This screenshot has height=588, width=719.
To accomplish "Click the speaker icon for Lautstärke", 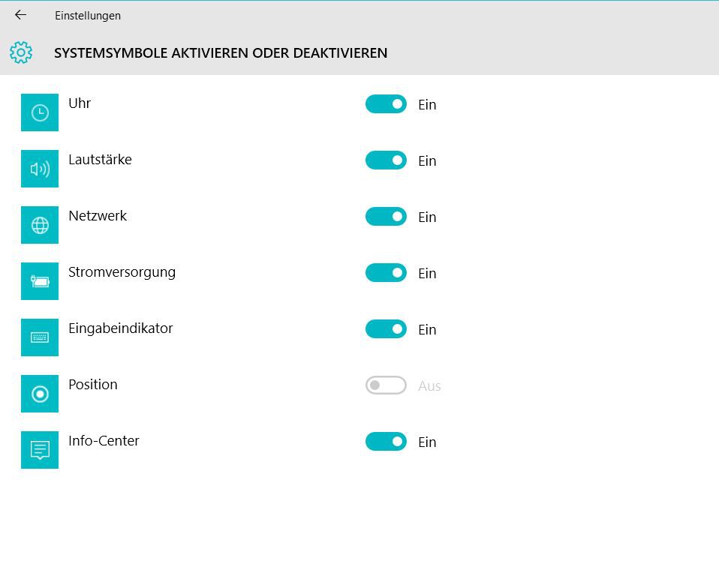I will (x=40, y=169).
